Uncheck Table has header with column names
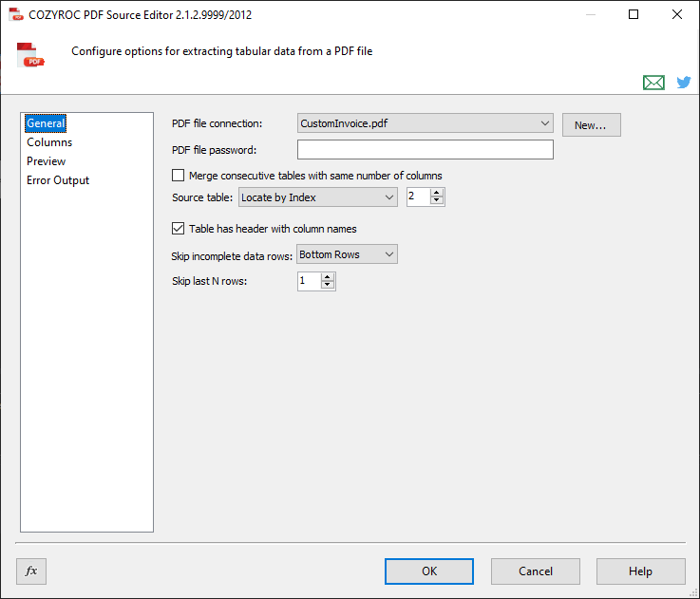Image resolution: width=700 pixels, height=599 pixels. [x=178, y=229]
